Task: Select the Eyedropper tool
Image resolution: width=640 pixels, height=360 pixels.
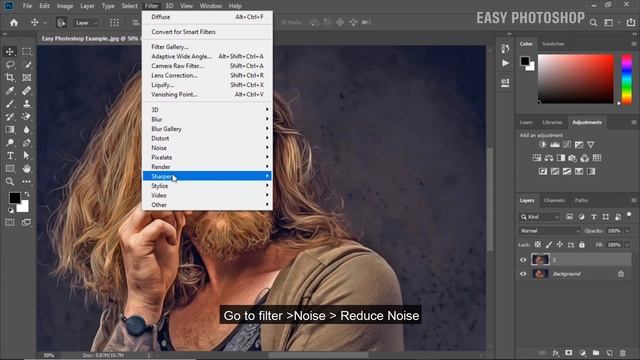Action: (x=10, y=91)
